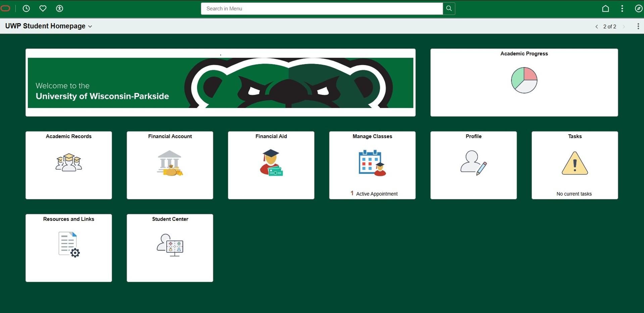The width and height of the screenshot is (644, 313).
Task: Open the Financial Account tile title
Action: [170, 136]
